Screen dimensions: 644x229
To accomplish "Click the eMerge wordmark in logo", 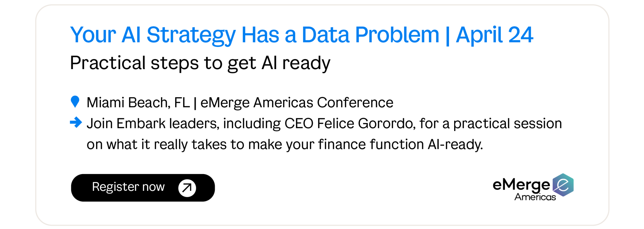I will point(521,185).
